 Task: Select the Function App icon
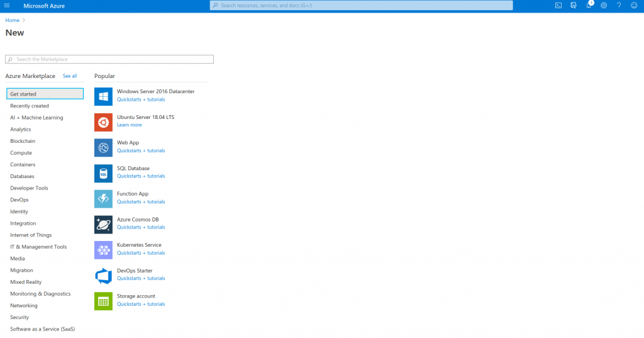(103, 199)
